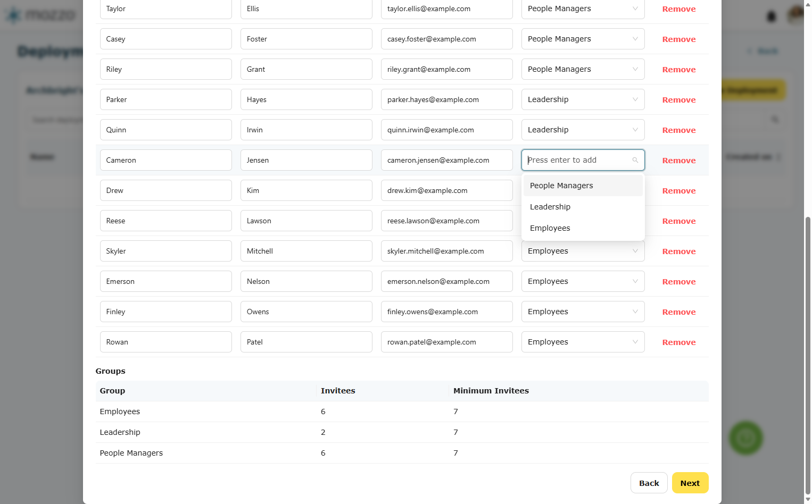Screen dimensions: 812x504
Task: Focus the Press enter to add field
Action: [x=577, y=160]
